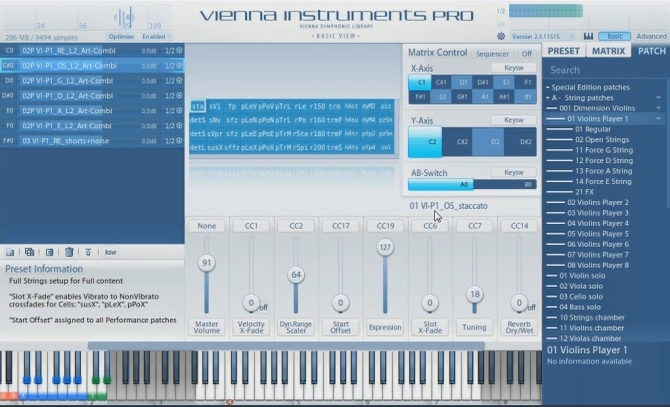Open the Y-Axis Keysw dropdown

point(514,120)
